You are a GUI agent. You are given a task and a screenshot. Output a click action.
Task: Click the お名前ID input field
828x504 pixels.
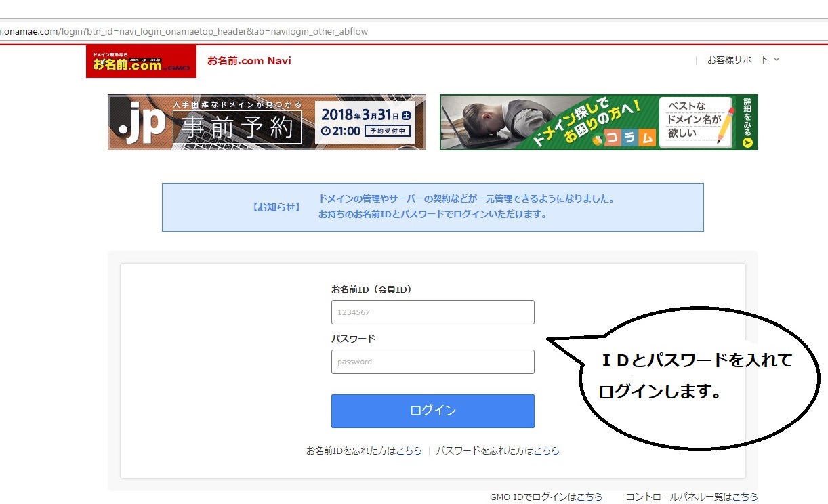point(433,312)
